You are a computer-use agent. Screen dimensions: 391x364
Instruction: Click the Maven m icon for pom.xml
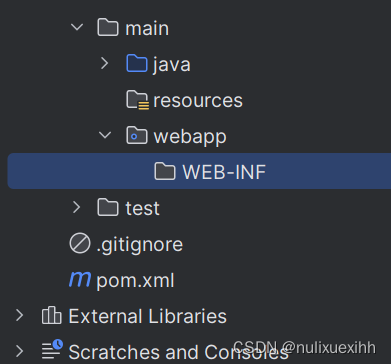click(80, 279)
